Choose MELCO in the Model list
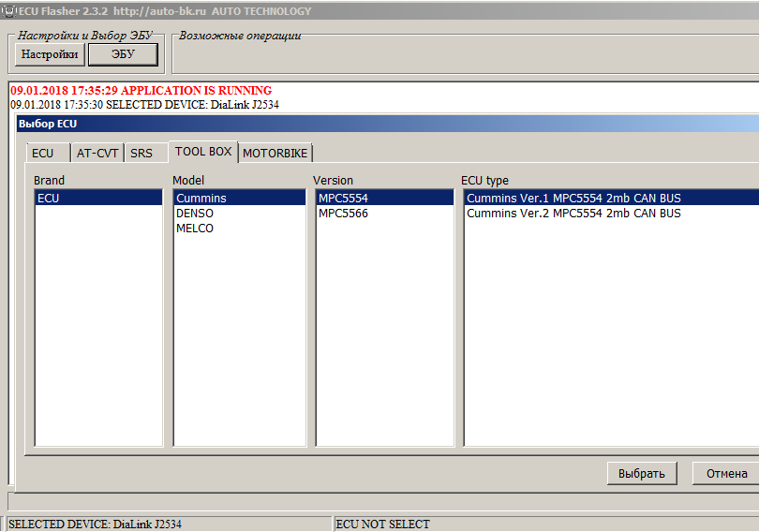The height and width of the screenshot is (532, 759). pos(240,229)
